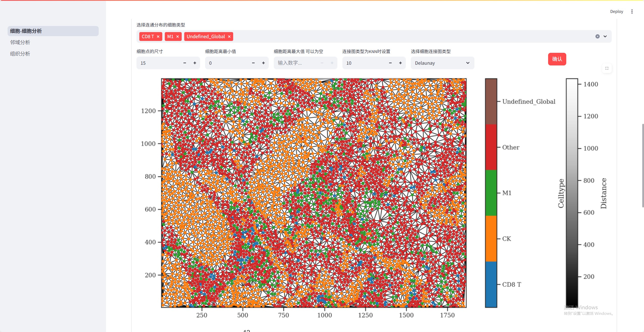Clear all selected cell types
This screenshot has height=332, width=644.
pos(597,36)
